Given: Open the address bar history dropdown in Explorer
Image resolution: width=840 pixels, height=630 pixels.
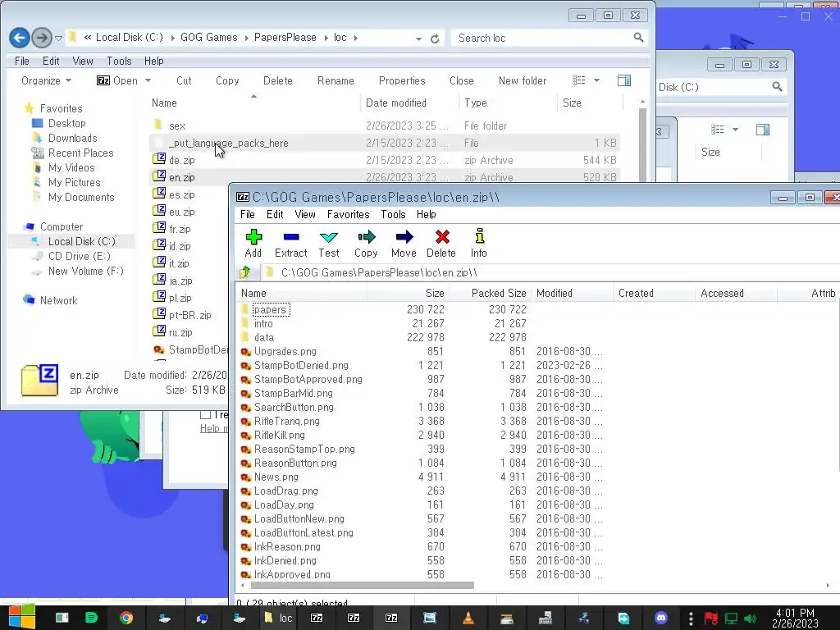Looking at the screenshot, I should (x=418, y=39).
